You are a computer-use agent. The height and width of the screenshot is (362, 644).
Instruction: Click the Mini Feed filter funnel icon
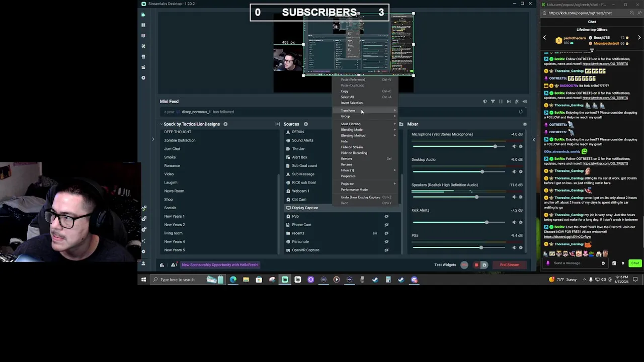click(x=493, y=102)
